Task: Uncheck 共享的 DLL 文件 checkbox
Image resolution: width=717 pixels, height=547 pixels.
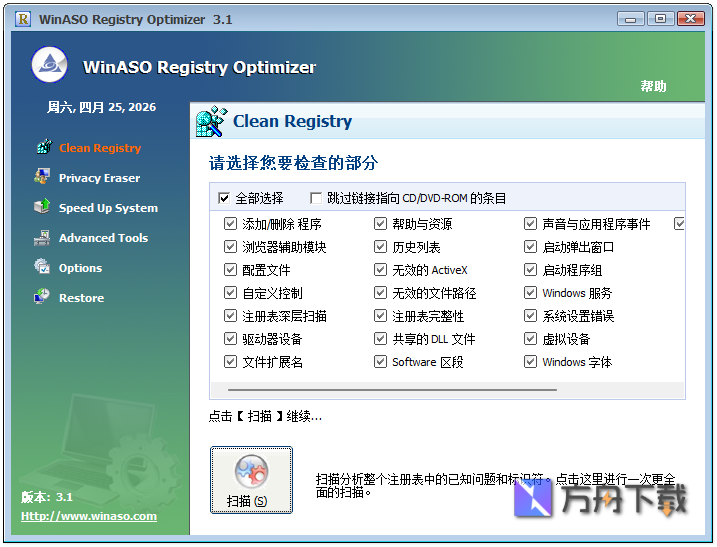Action: click(380, 339)
